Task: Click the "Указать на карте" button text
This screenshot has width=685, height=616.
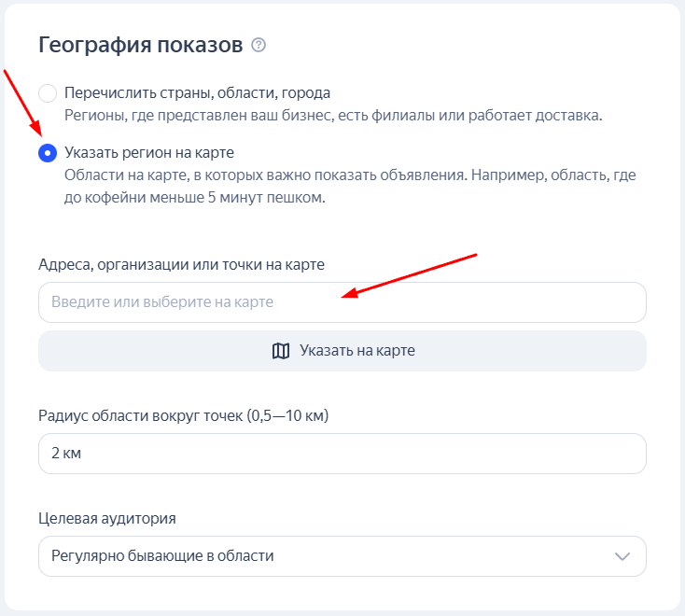Action: [356, 351]
